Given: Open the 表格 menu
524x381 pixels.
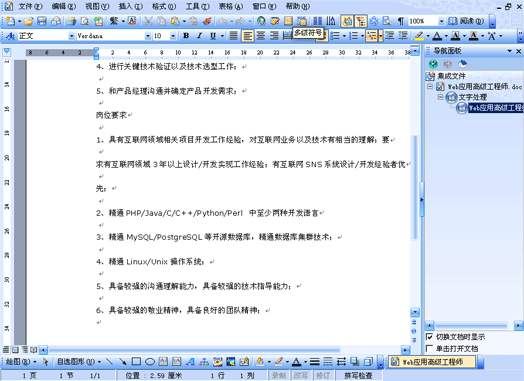Looking at the screenshot, I should 231,6.
